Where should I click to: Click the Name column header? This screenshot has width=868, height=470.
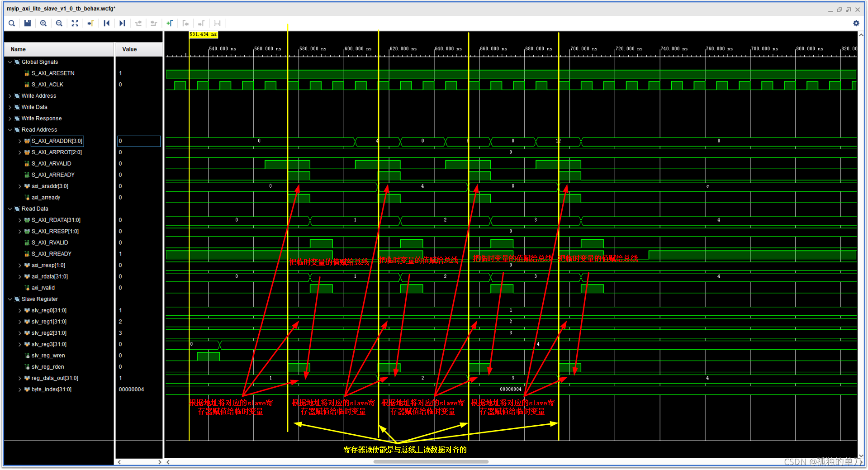[x=59, y=49]
